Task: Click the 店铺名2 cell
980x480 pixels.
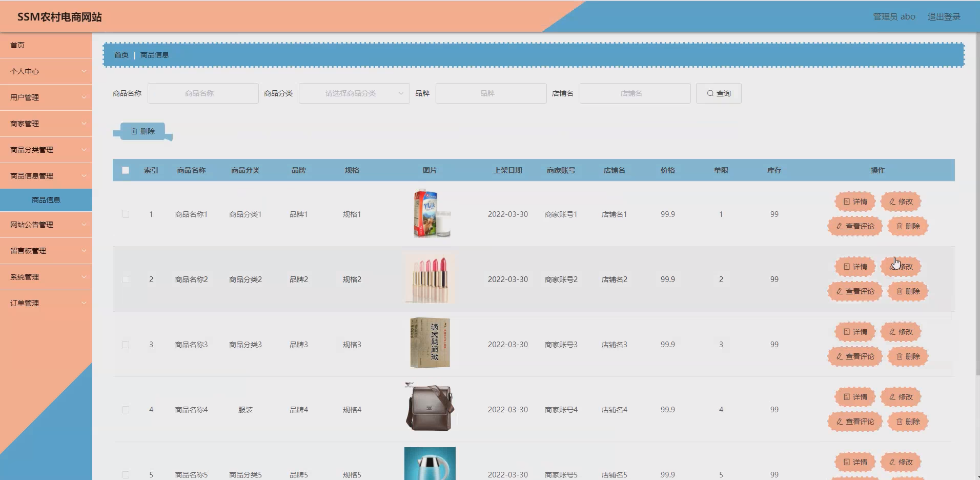Action: pyautogui.click(x=615, y=279)
